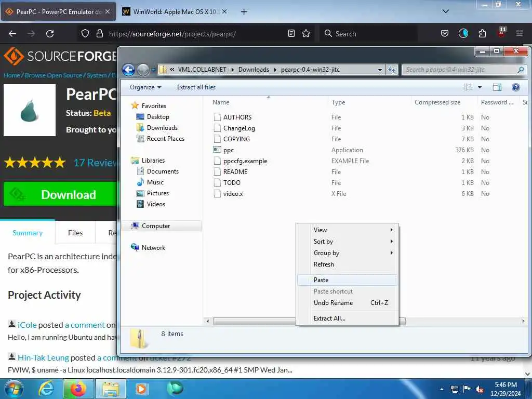Open Firefox list all tabs dropdown

[x=446, y=11]
